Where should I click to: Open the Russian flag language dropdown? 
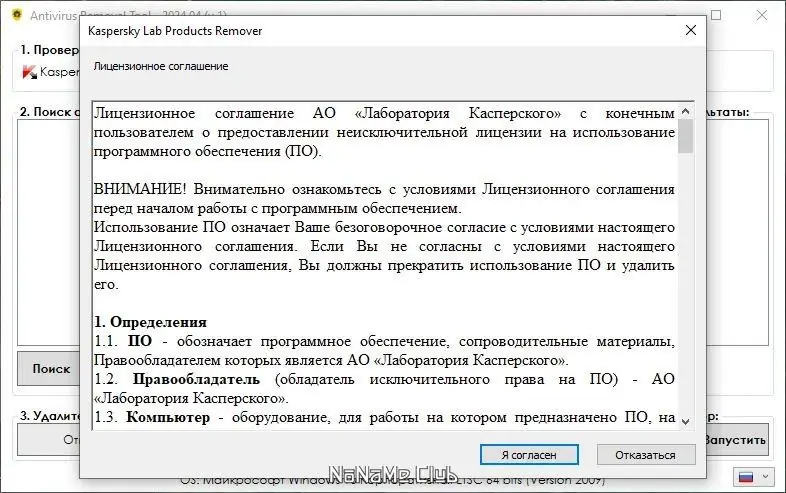point(752,476)
